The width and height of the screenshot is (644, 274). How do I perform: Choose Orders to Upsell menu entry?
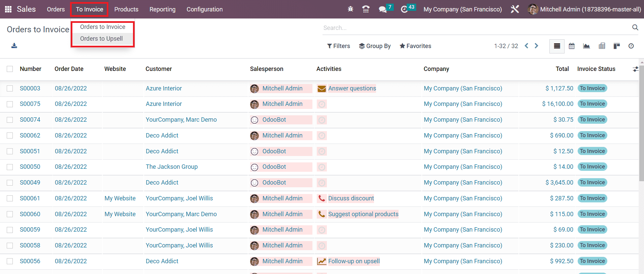(101, 39)
